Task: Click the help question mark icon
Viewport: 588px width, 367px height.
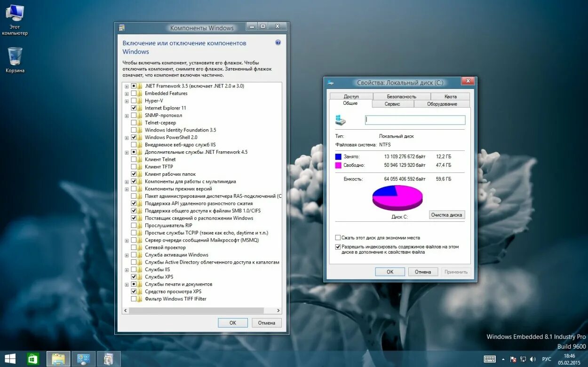Action: point(278,42)
